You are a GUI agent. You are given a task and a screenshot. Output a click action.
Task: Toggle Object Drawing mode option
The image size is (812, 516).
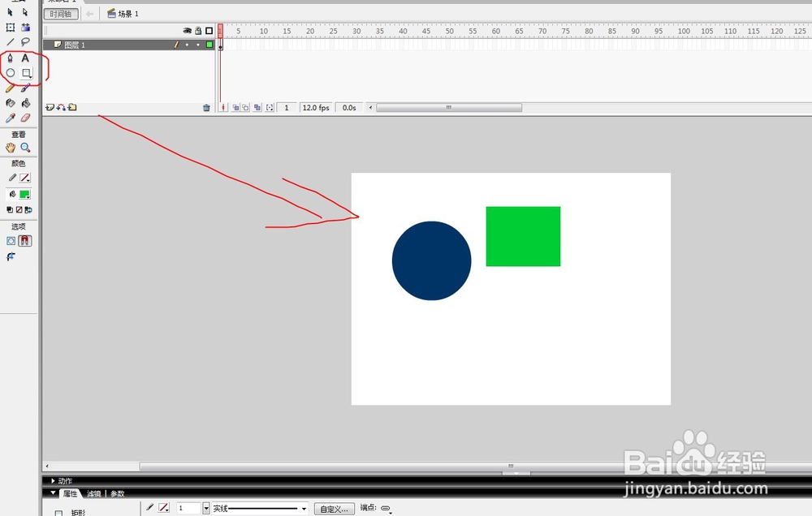[11, 241]
